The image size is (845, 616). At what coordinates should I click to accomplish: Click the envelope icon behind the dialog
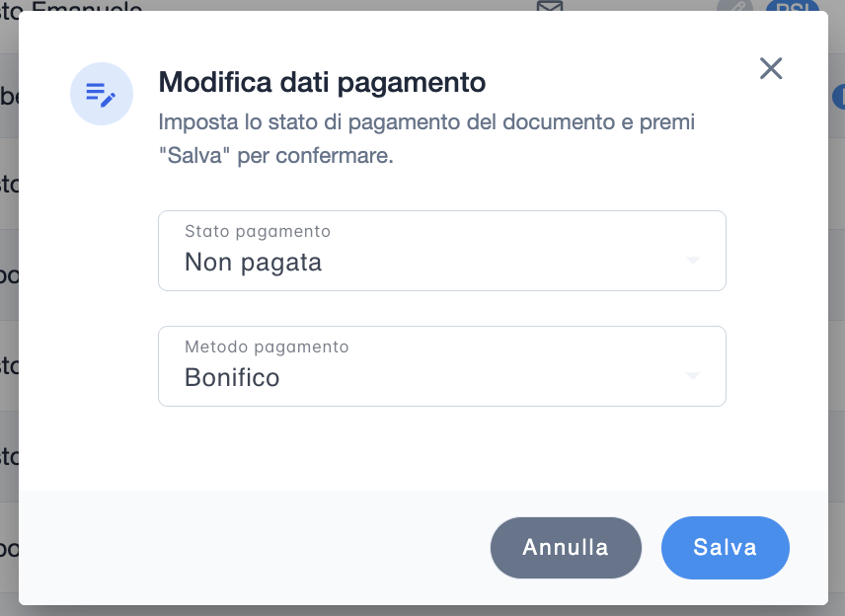coord(550,6)
